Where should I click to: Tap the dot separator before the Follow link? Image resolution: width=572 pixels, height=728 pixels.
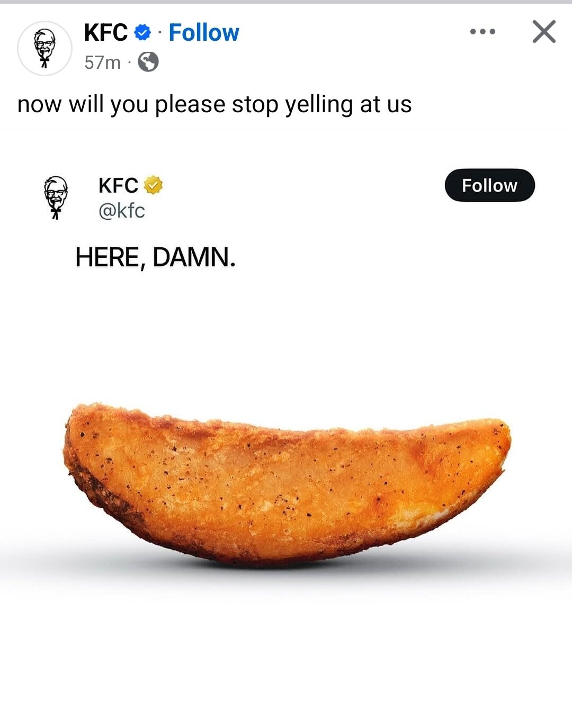160,33
